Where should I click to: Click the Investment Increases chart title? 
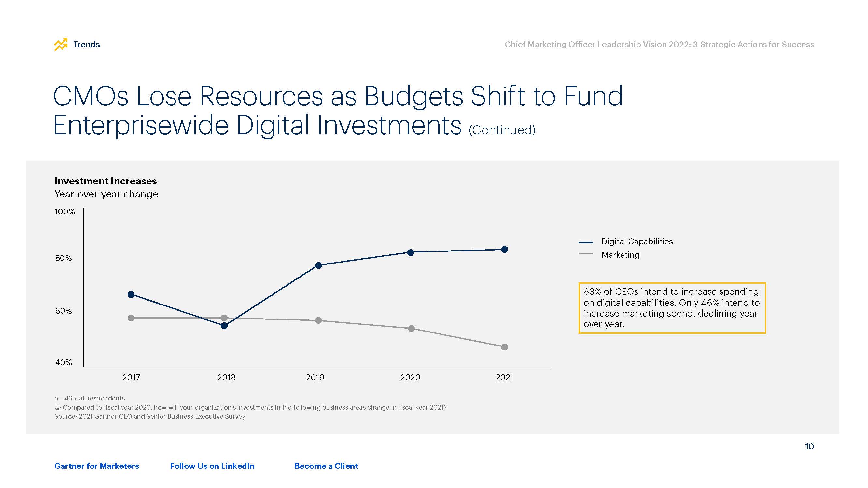[105, 181]
